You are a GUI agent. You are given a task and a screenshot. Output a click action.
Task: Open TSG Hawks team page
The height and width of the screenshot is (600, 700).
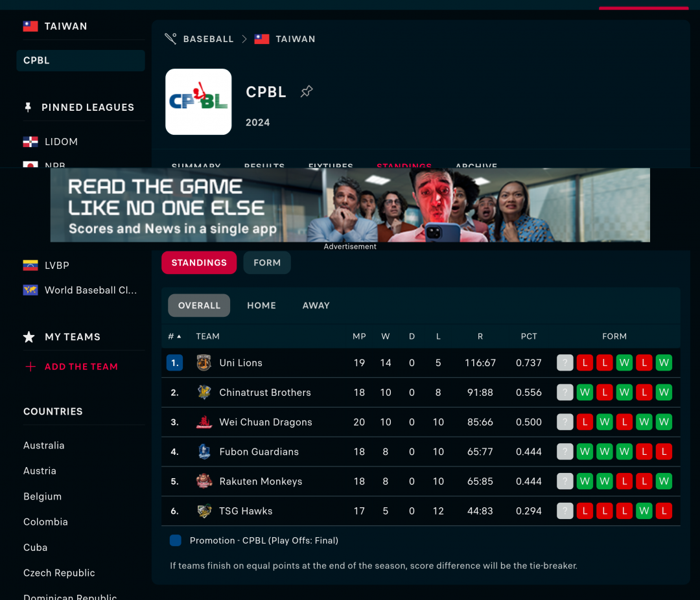[x=246, y=511]
